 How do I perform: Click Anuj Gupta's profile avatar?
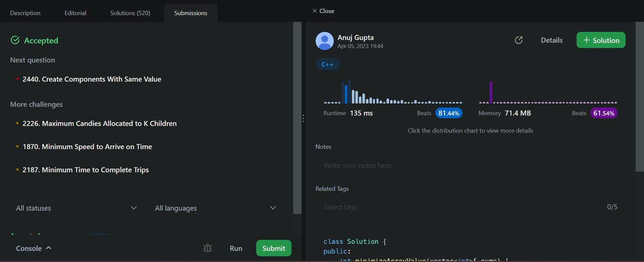click(x=325, y=41)
